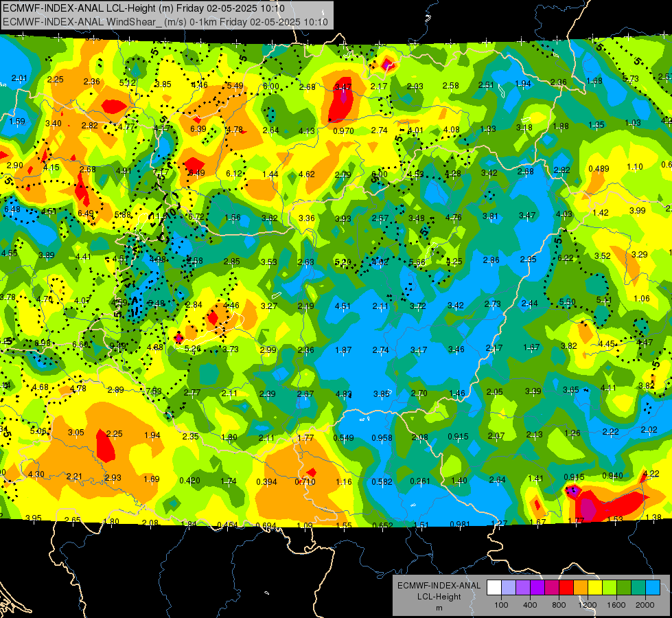Click the wind shear value 5.66
The height and width of the screenshot is (618, 672).
pos(417,262)
